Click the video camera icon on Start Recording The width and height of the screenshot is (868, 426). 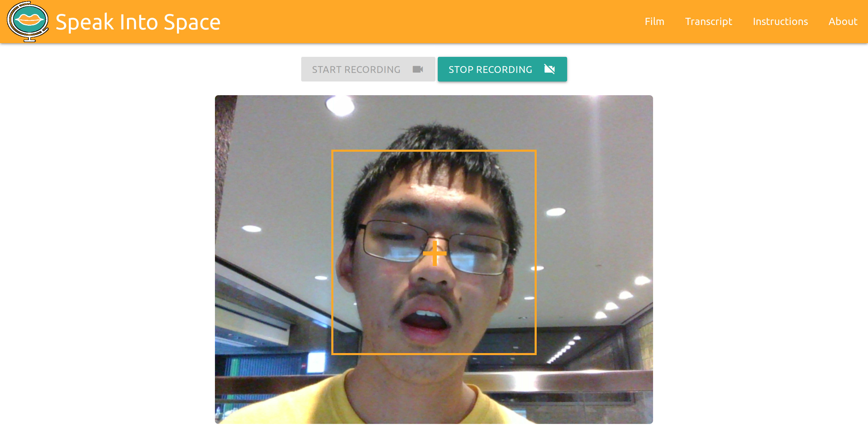(x=418, y=70)
